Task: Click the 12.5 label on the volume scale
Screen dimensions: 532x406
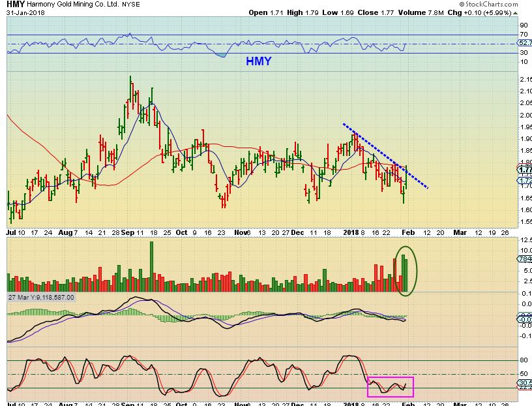Action: [526, 240]
